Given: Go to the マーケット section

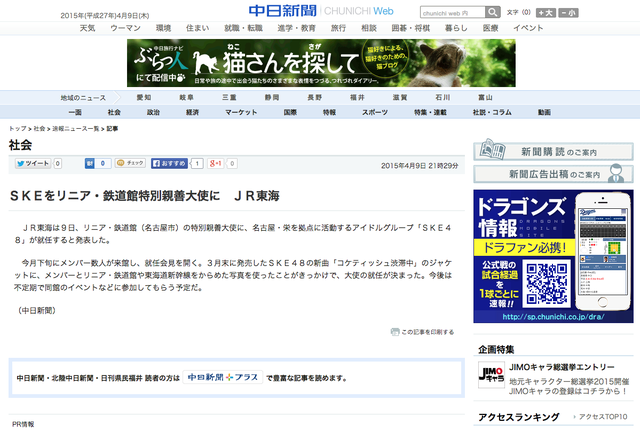Looking at the screenshot, I should [241, 112].
